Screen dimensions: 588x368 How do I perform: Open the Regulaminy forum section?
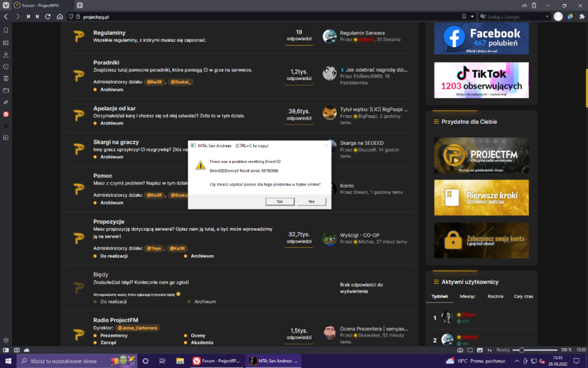109,32
